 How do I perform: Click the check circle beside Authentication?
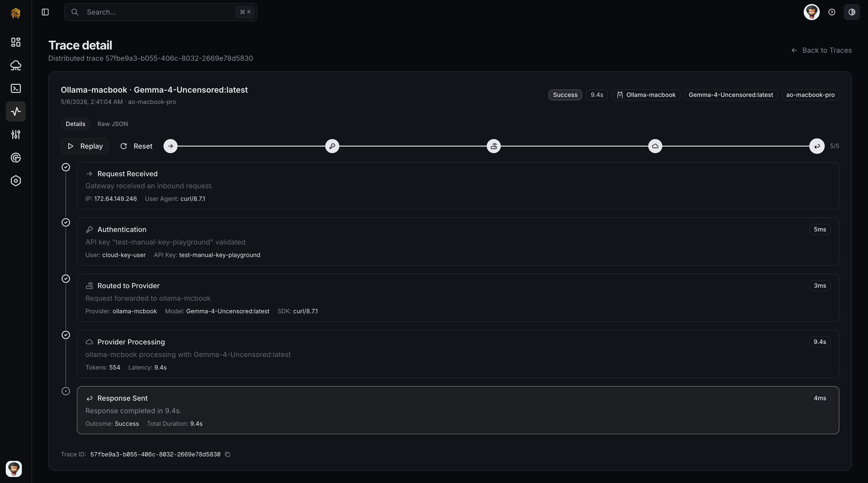tap(66, 222)
